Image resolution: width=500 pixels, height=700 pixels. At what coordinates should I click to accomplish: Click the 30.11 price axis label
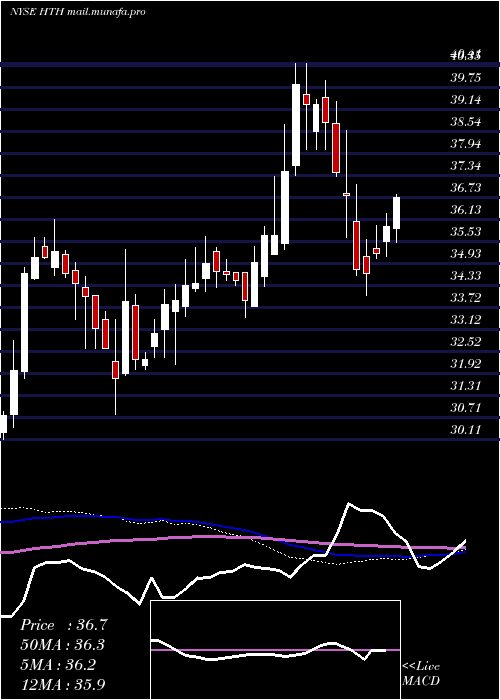[466, 429]
